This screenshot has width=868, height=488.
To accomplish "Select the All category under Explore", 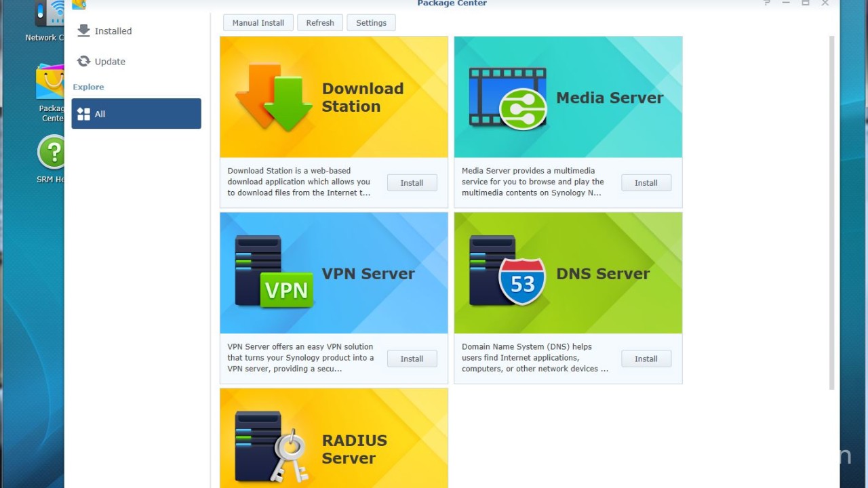I will click(136, 114).
